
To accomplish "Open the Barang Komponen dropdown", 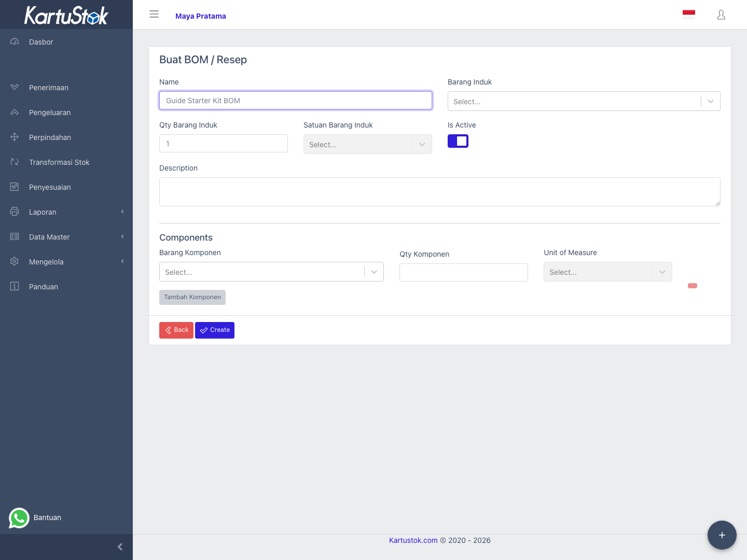I will 271,272.
